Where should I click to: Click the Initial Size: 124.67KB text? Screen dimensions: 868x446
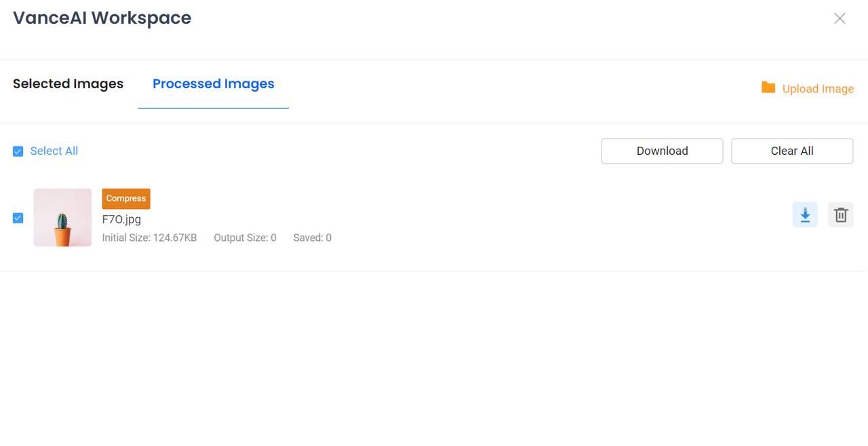click(x=149, y=238)
